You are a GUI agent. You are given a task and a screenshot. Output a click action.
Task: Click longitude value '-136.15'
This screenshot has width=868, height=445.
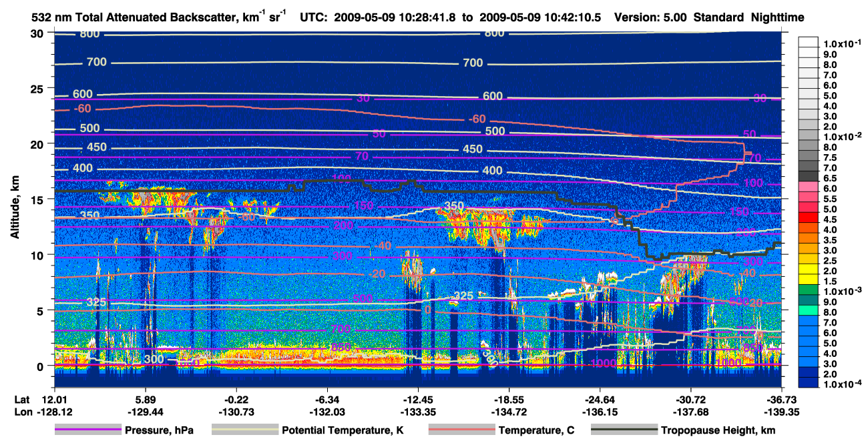click(600, 412)
